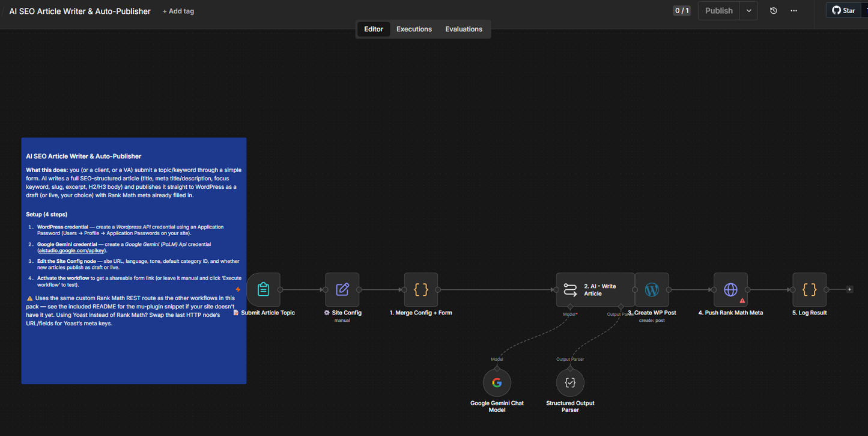Image resolution: width=868 pixels, height=436 pixels.
Task: Open the three-dot more options menu
Action: [794, 11]
